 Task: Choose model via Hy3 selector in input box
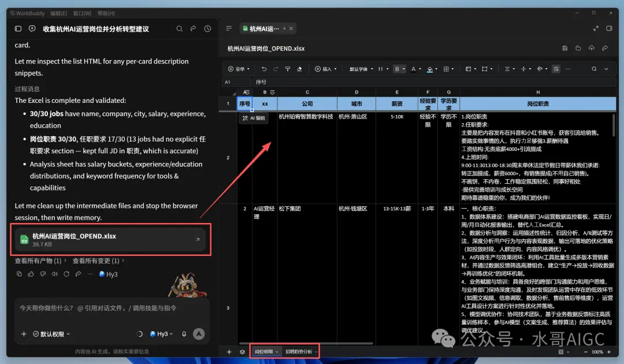tap(162, 334)
